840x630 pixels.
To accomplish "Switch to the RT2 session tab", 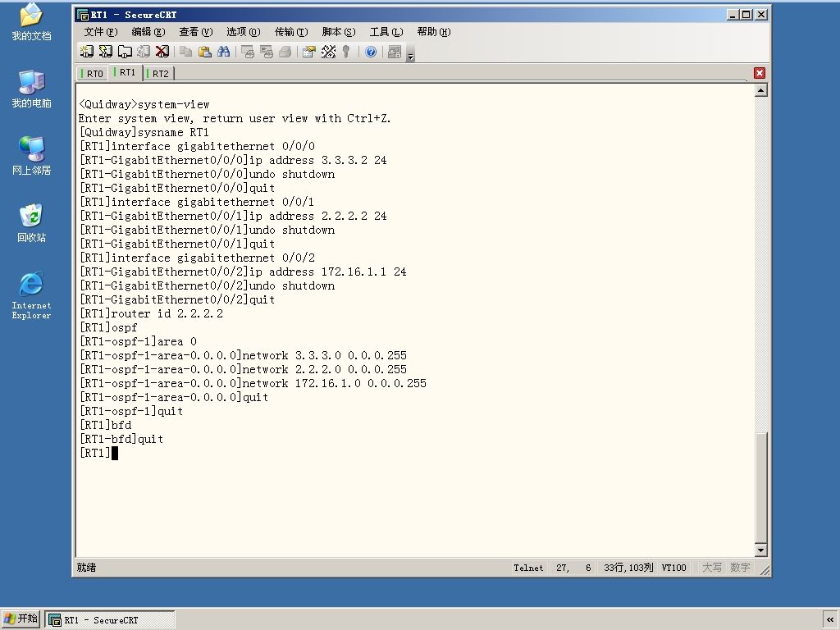I will pos(160,73).
